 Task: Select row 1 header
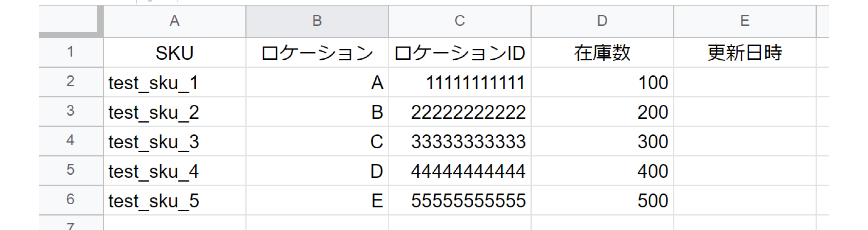(71, 52)
